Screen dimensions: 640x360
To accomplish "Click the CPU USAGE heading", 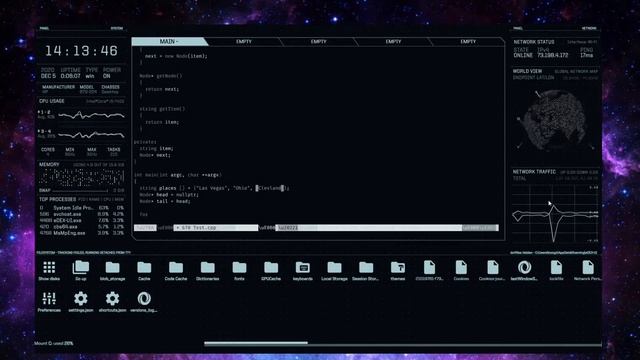I will coord(51,101).
